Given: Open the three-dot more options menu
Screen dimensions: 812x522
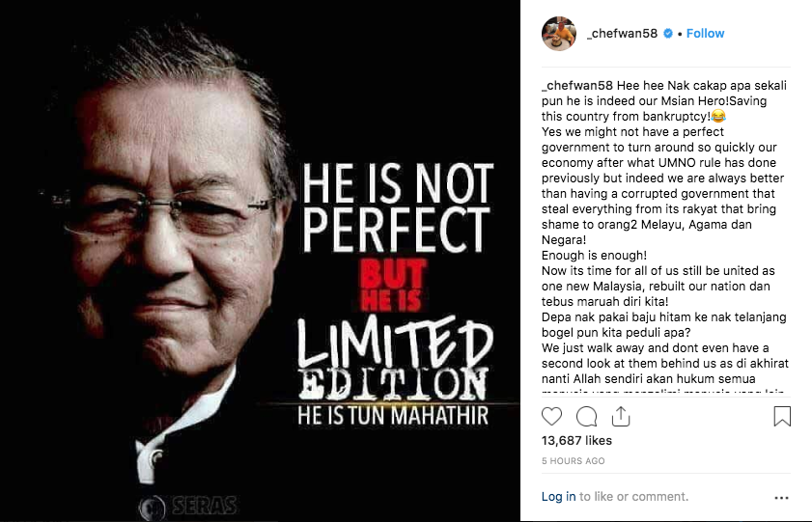Looking at the screenshot, I should 781,498.
